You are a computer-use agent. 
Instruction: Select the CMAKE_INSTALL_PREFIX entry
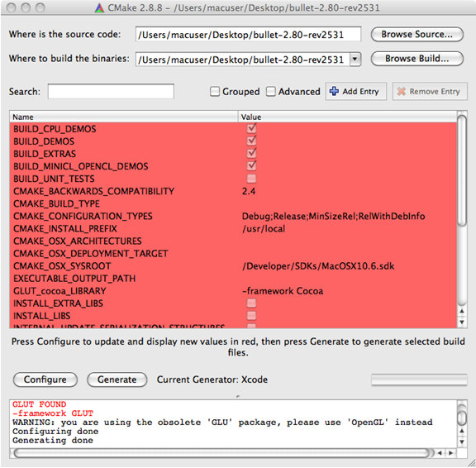tap(65, 228)
